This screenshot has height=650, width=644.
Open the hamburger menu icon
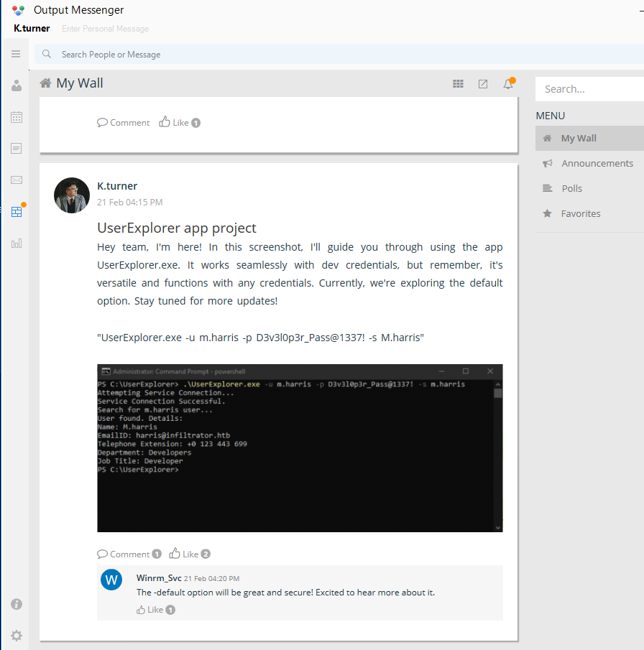(16, 54)
